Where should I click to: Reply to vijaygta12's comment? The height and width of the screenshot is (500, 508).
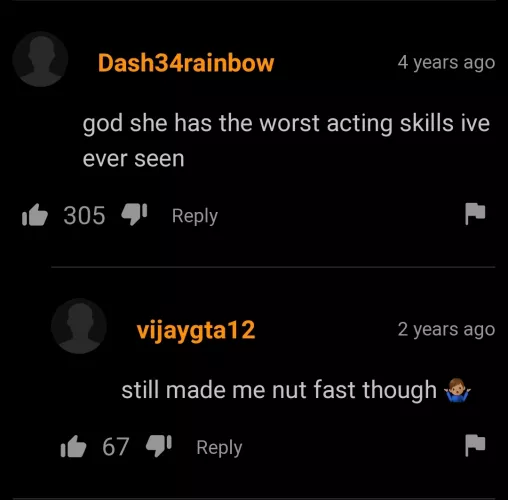(219, 448)
